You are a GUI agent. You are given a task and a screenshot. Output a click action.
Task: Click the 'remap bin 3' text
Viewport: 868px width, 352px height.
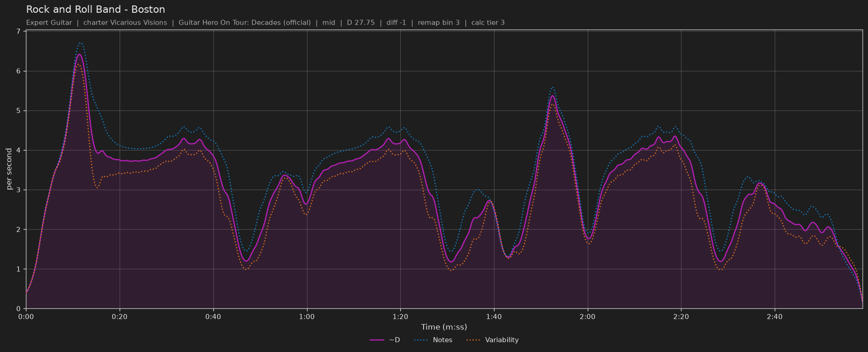pyautogui.click(x=439, y=22)
